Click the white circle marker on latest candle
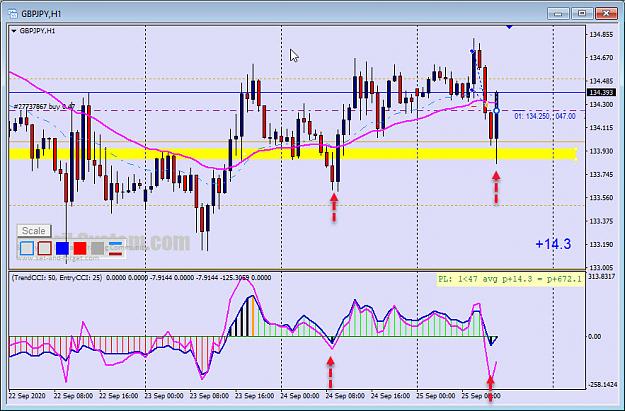This screenshot has width=625, height=411. click(496, 110)
